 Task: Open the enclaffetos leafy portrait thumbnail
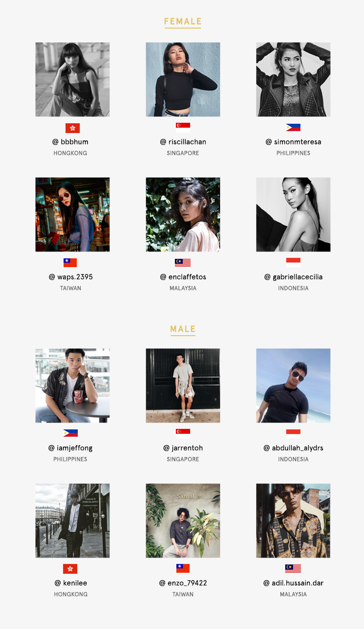point(183,214)
